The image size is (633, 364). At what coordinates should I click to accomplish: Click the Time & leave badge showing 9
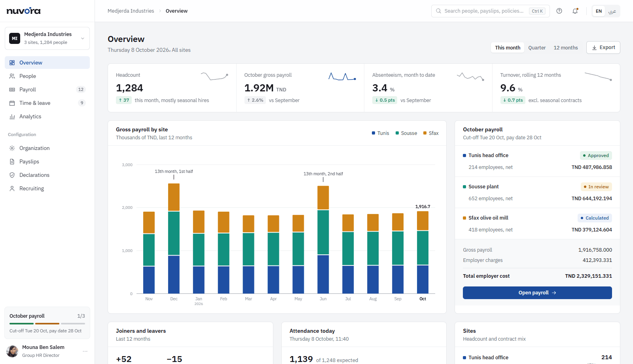tap(82, 103)
